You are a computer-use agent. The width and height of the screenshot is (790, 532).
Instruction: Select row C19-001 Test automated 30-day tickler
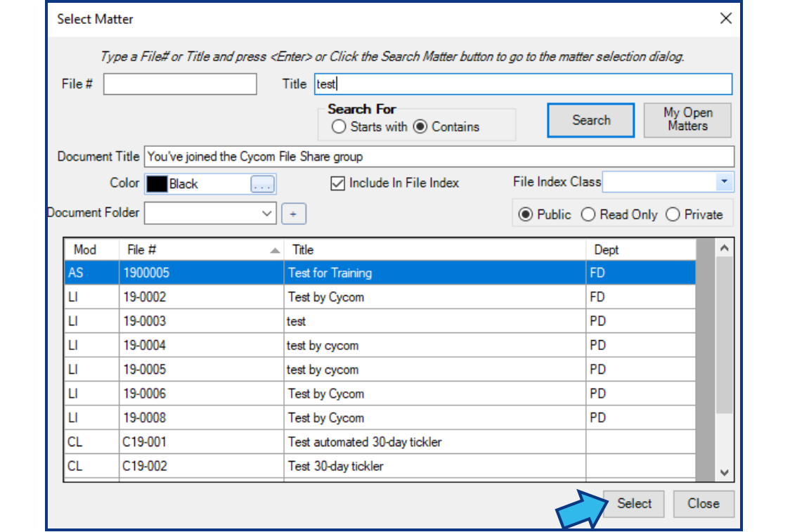380,442
